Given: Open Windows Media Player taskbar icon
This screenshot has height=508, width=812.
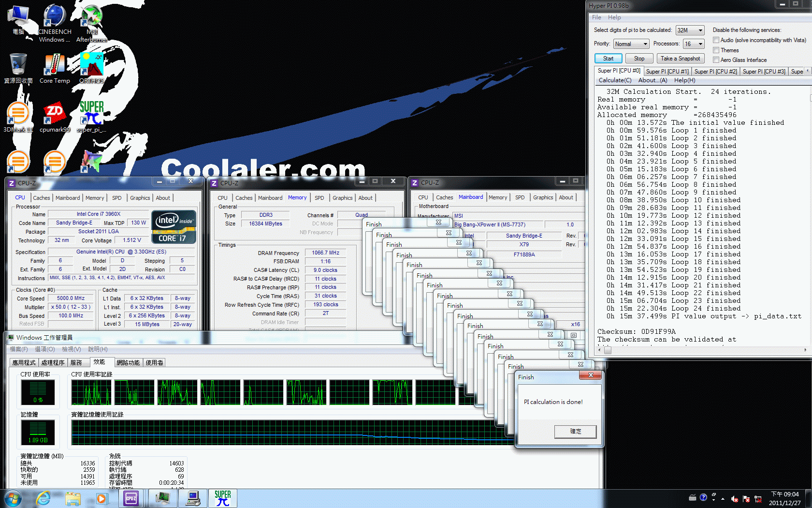Looking at the screenshot, I should coord(101,498).
